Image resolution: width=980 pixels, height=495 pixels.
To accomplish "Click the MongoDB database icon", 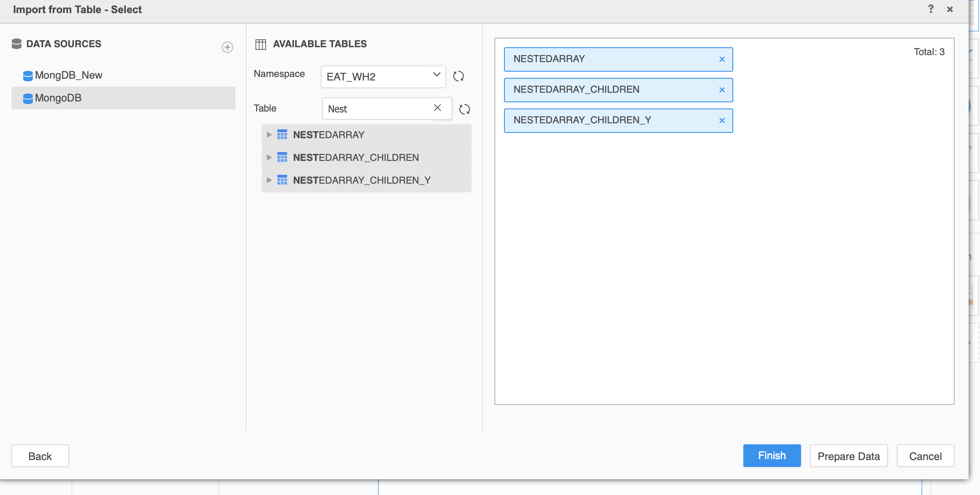I will (28, 98).
